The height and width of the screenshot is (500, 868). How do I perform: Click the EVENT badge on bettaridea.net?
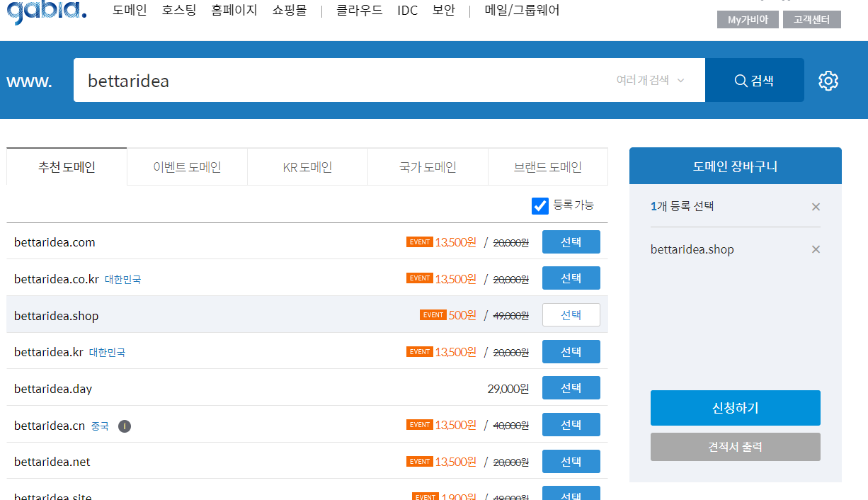(420, 462)
